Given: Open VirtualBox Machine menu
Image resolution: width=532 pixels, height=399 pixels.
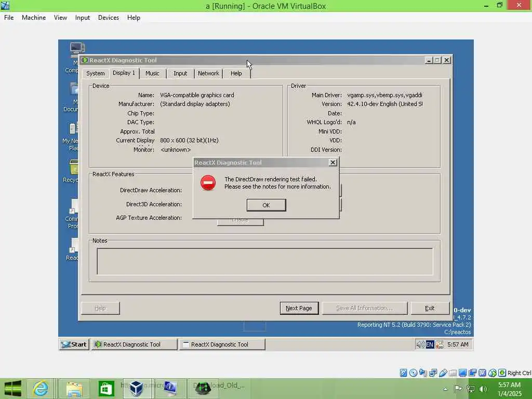Looking at the screenshot, I should tap(34, 18).
